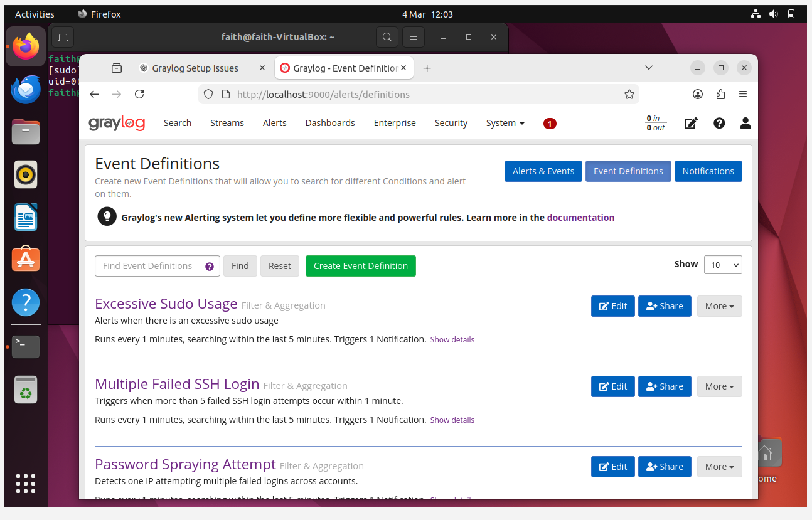812x520 pixels.
Task: Reset the event definitions search
Action: tap(280, 266)
